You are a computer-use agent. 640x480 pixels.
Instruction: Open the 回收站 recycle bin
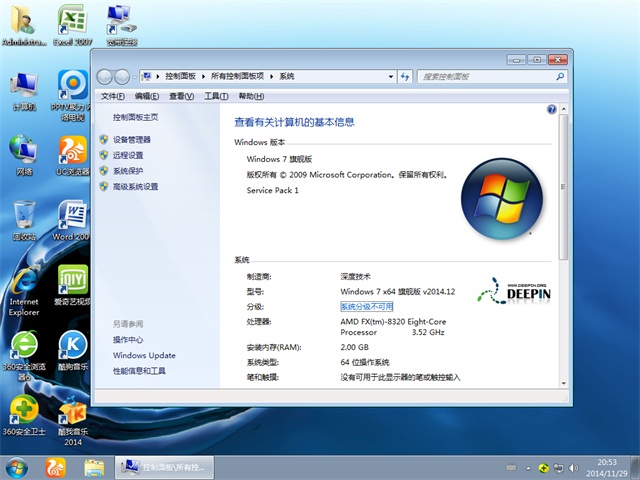24,220
